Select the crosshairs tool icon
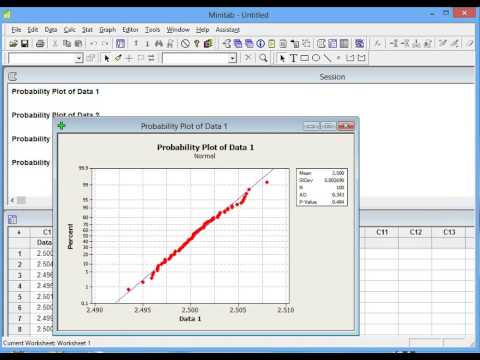 pyautogui.click(x=129, y=58)
